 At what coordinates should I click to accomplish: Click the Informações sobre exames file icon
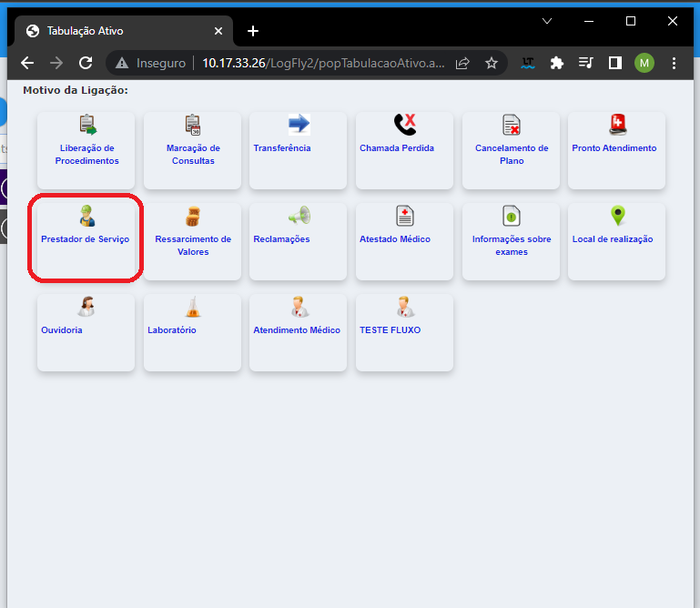pos(512,216)
